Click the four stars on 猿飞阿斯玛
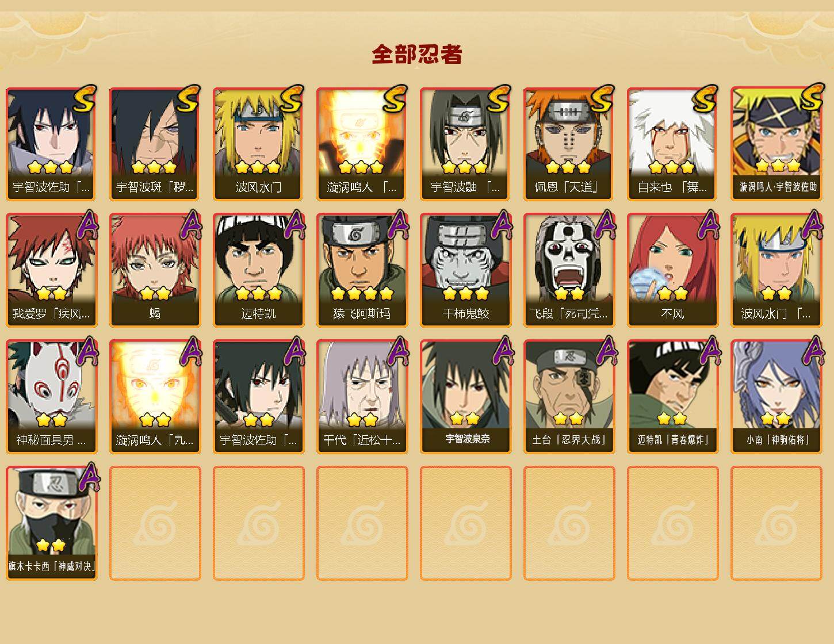Viewport: 834px width, 644px height. click(x=362, y=293)
